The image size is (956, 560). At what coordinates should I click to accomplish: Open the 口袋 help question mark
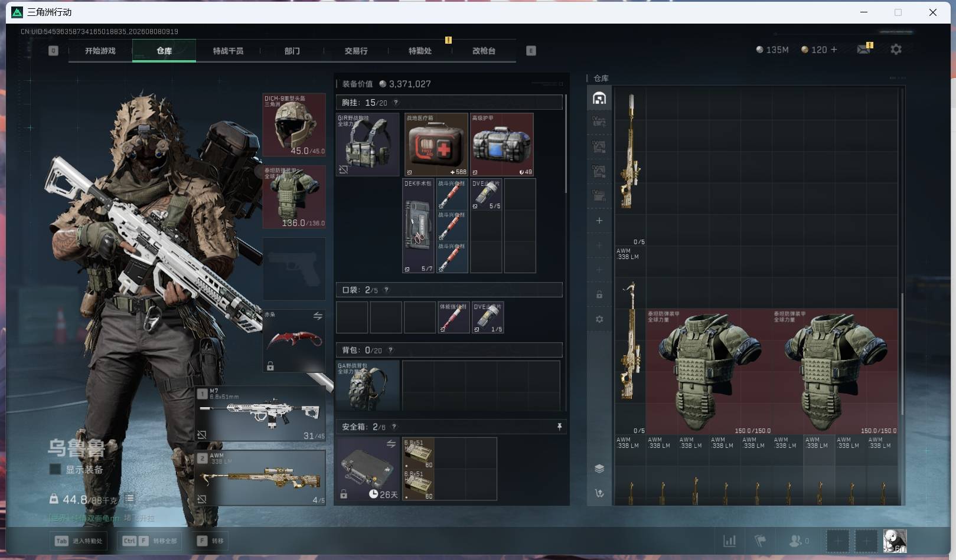point(386,290)
